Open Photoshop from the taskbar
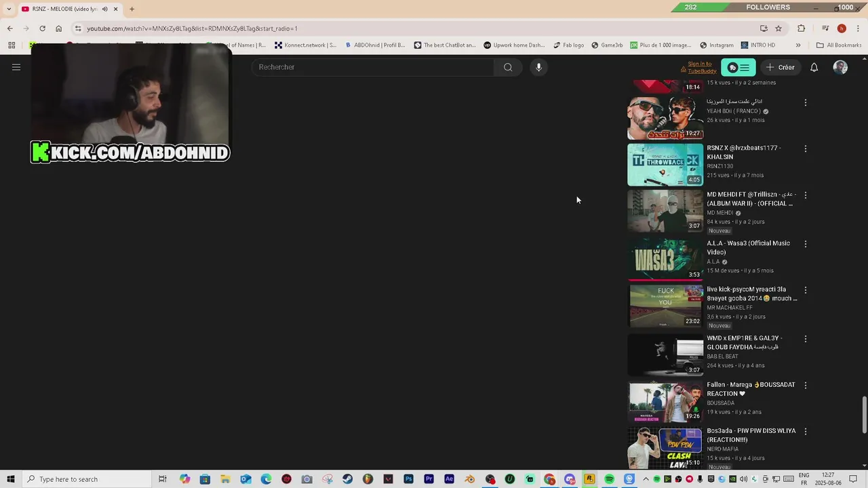Viewport: 868px width, 488px height. [x=408, y=479]
